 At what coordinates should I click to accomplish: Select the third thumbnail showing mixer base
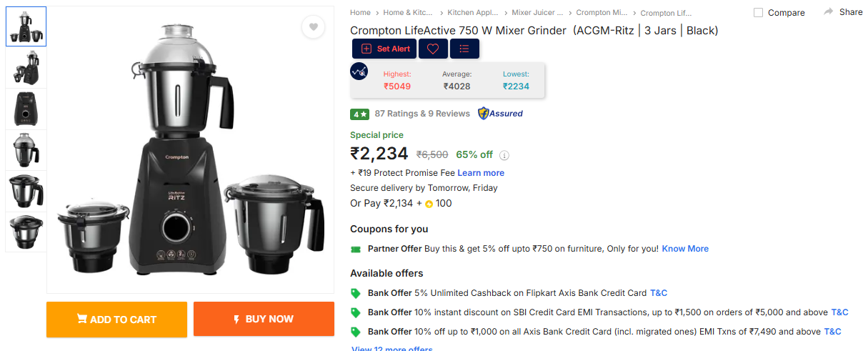coord(26,109)
